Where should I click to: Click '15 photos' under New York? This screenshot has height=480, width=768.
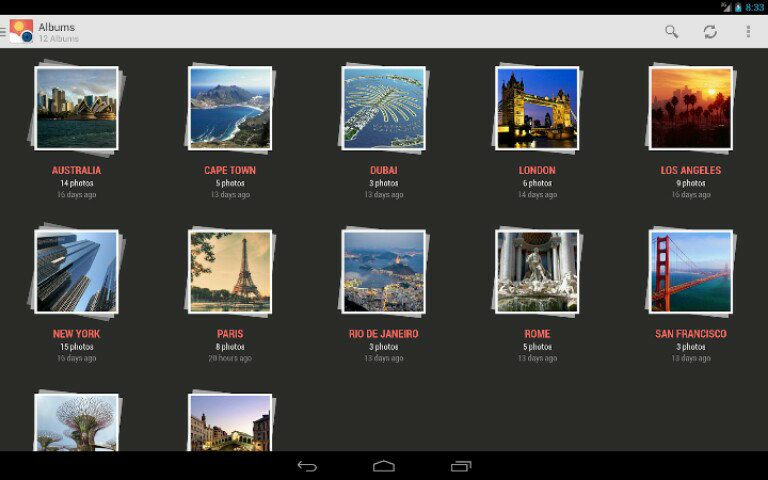[76, 347]
